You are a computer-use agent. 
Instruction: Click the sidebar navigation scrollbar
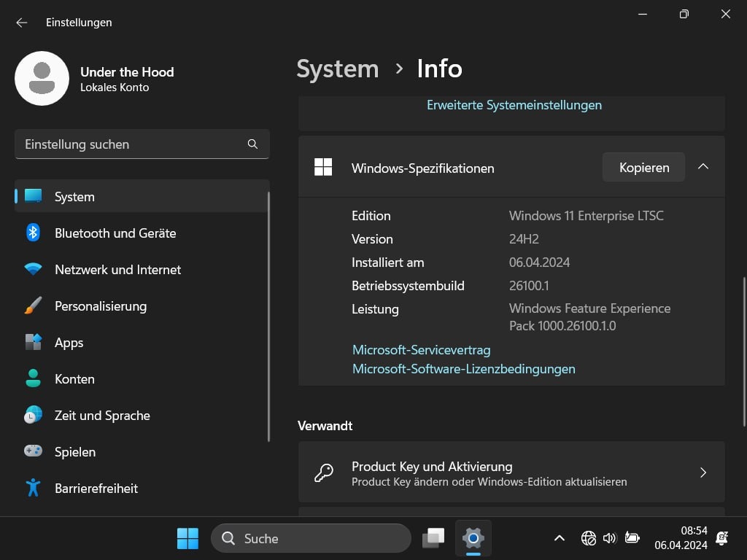coord(268,316)
